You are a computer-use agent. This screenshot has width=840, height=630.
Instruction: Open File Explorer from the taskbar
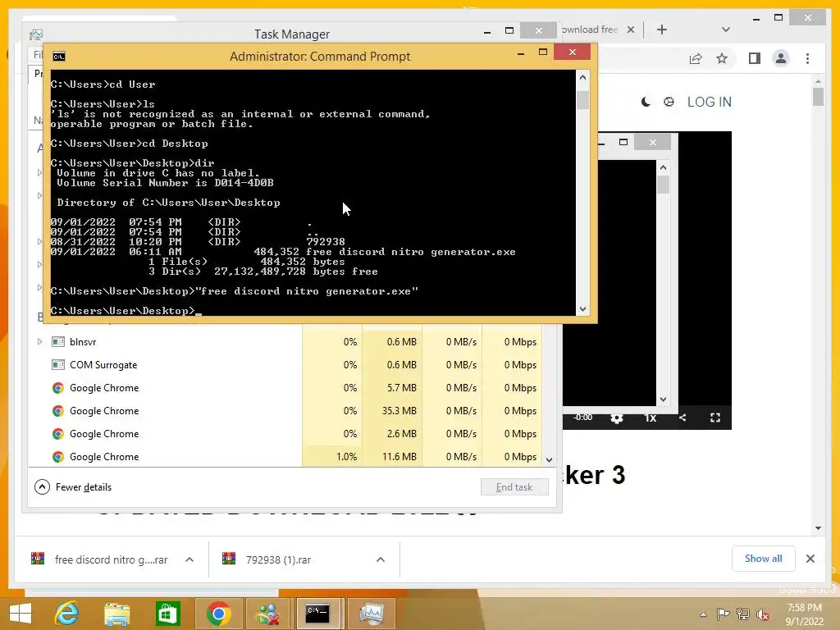[x=116, y=614]
